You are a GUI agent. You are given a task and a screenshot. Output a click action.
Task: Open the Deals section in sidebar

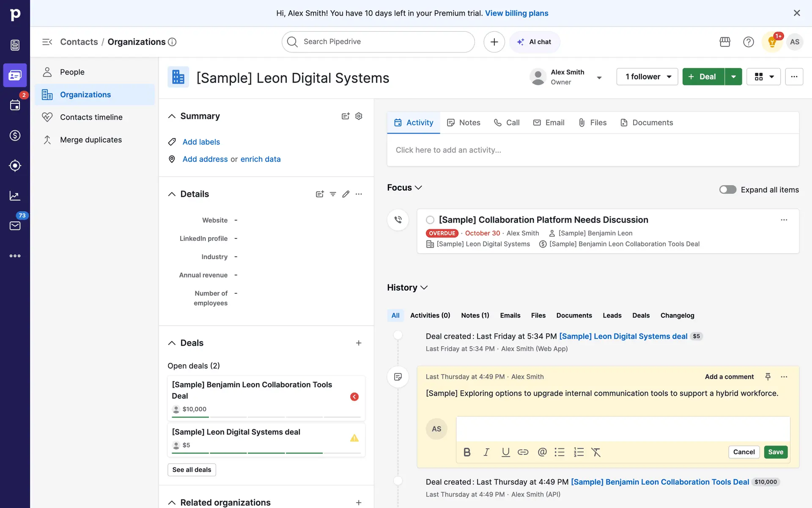point(15,135)
